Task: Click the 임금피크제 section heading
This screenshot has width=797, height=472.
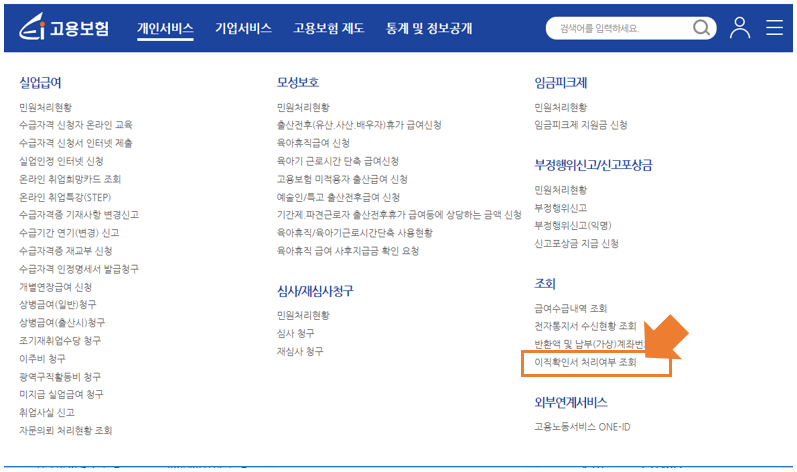Action: [561, 83]
